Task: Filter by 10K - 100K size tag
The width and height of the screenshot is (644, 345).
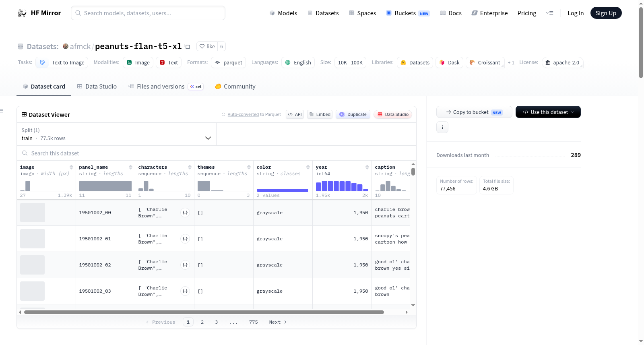Action: (350, 62)
